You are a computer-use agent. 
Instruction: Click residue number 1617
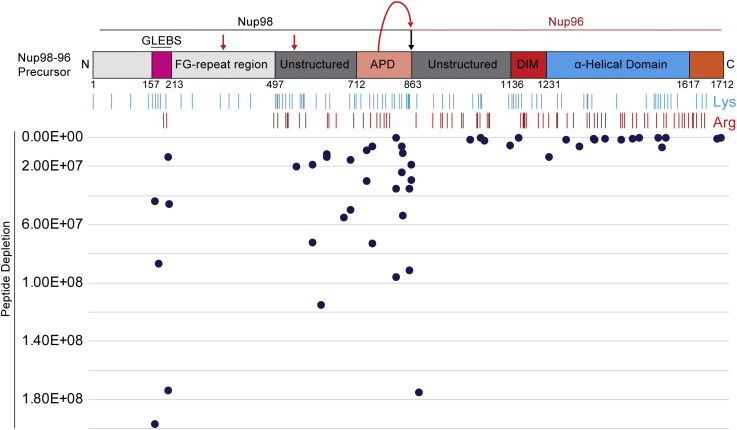688,85
